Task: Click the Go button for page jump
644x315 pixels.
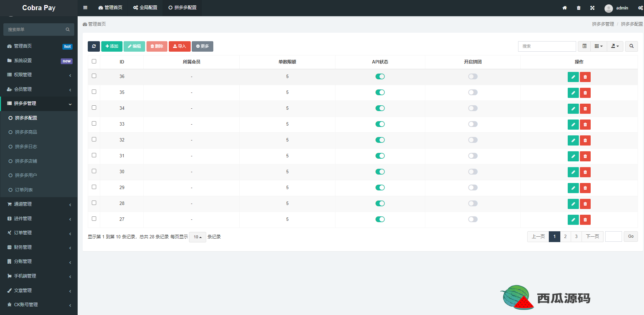Action: [x=631, y=237]
